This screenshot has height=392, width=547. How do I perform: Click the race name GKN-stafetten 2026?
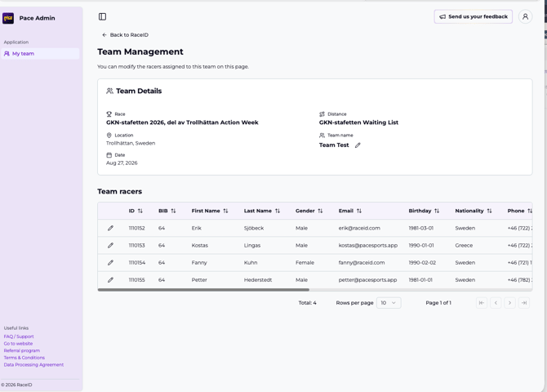(x=182, y=122)
